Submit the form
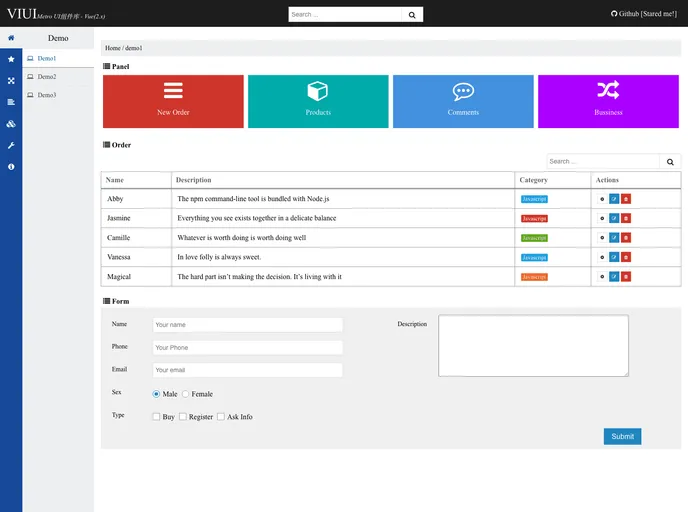Screen dimensions: 688x512 622,437
